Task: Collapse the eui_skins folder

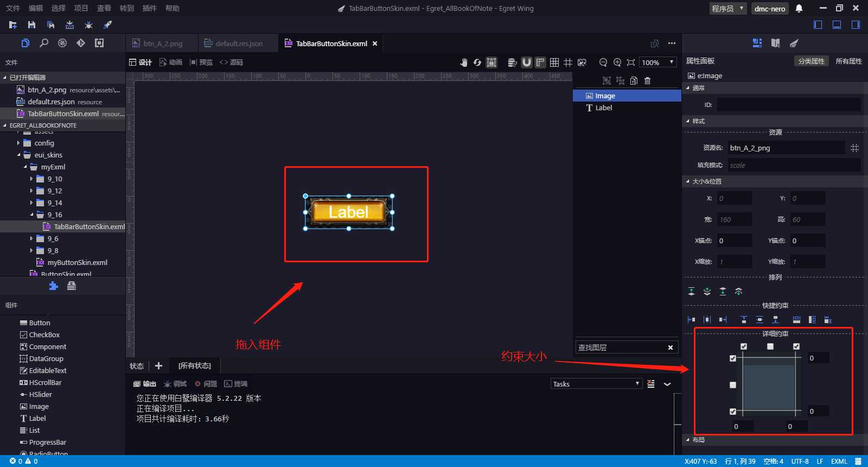Action: 18,155
